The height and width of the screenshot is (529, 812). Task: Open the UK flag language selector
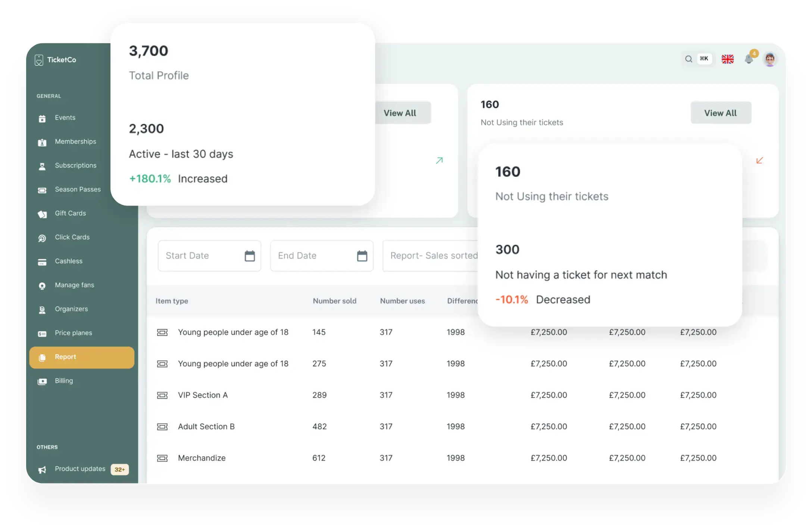click(727, 59)
